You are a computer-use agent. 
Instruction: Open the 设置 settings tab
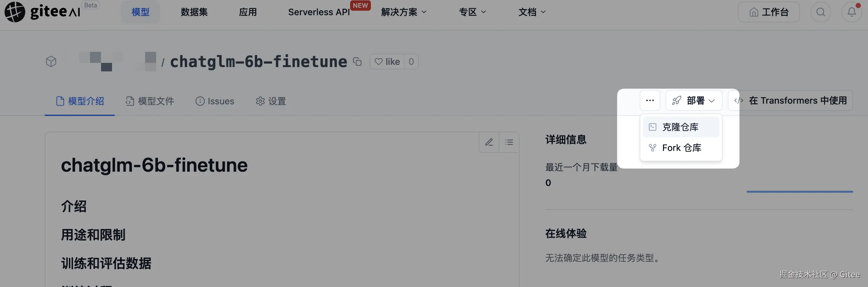[x=270, y=101]
